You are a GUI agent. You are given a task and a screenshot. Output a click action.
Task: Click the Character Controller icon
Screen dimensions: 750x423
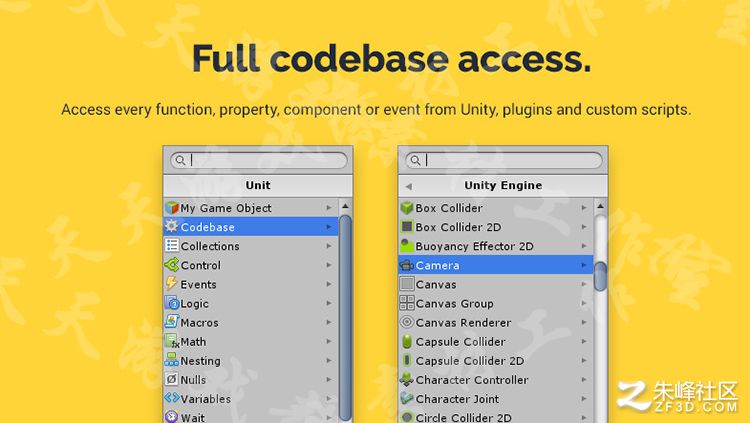[407, 379]
